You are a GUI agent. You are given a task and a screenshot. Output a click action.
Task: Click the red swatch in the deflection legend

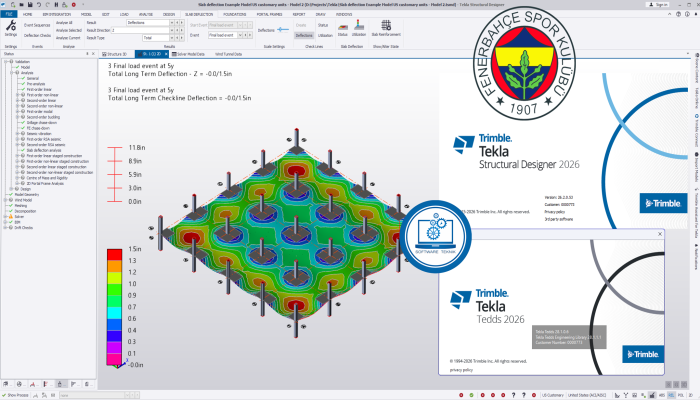pos(114,254)
